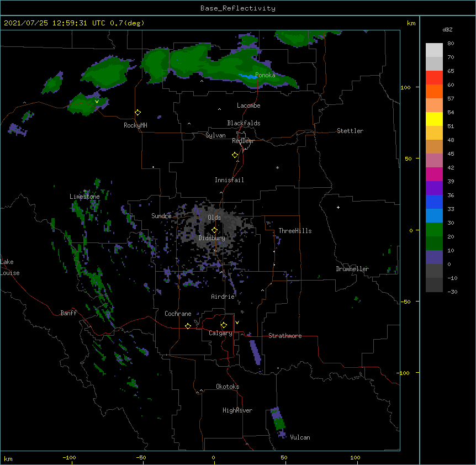The image size is (476, 465).
Task: Click the white asterisk east of Innisfail
Action: click(x=277, y=167)
